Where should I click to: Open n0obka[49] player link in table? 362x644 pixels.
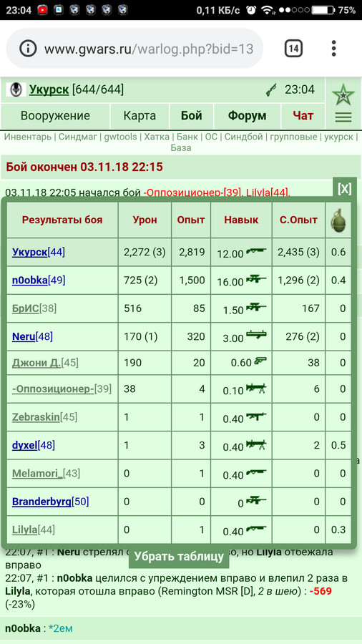tap(39, 280)
